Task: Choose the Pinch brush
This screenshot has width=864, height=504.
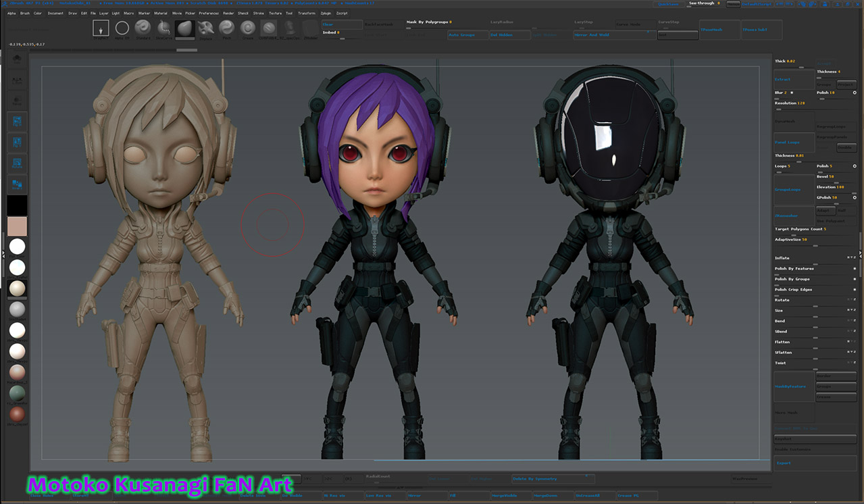Action: [226, 29]
